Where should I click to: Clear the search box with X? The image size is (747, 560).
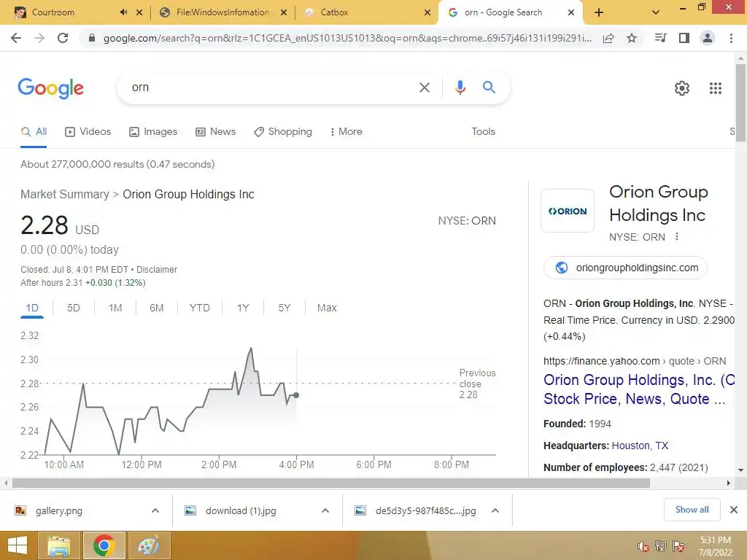point(424,87)
